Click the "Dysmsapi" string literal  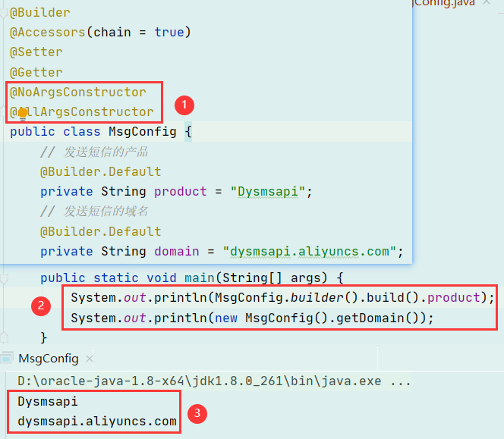point(267,192)
